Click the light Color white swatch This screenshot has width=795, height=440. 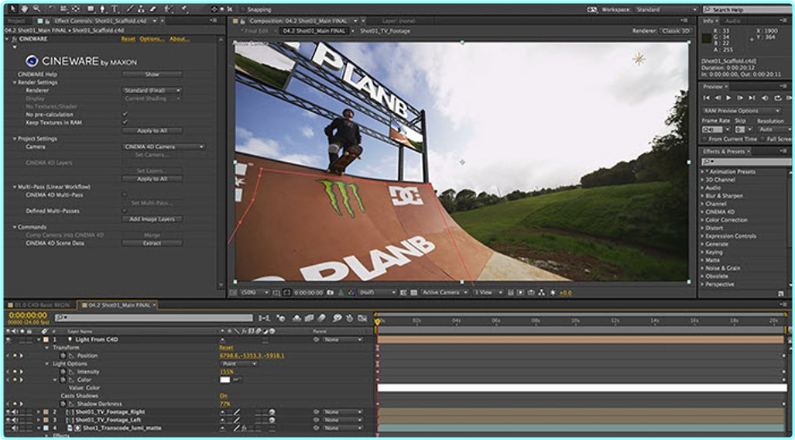(x=225, y=380)
